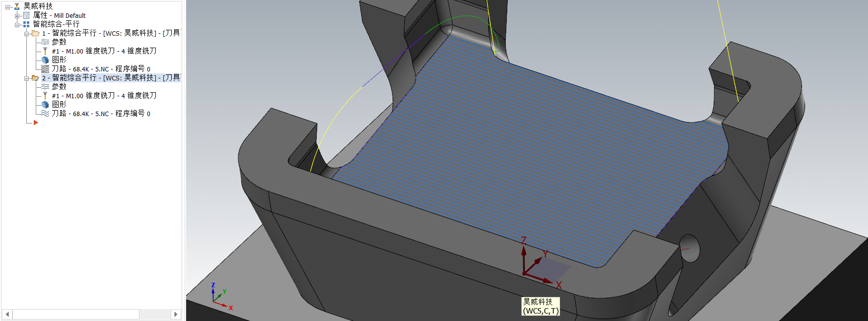Select 参数 text under operation 2
868x321 pixels.
pyautogui.click(x=59, y=87)
